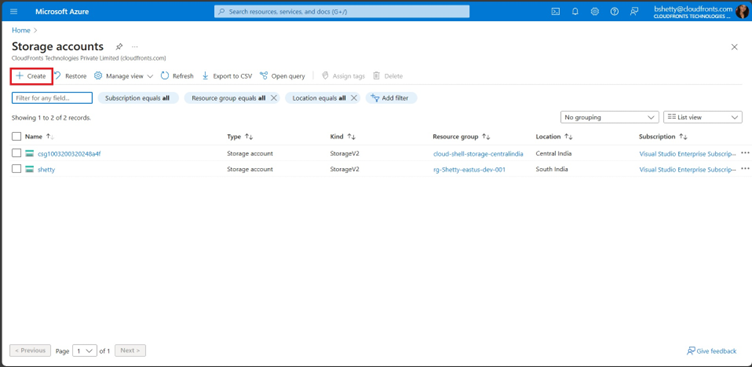Click the Home breadcrumb

pyautogui.click(x=21, y=30)
